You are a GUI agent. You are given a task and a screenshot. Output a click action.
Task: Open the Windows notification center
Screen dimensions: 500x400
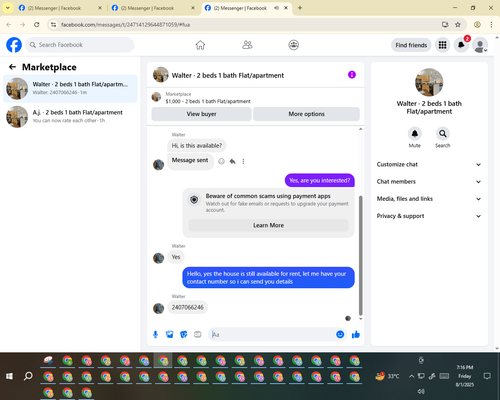click(x=487, y=376)
